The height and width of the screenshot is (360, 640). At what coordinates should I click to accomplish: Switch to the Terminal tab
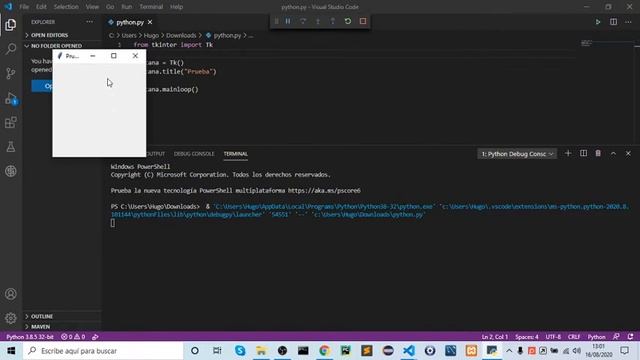tap(236, 154)
